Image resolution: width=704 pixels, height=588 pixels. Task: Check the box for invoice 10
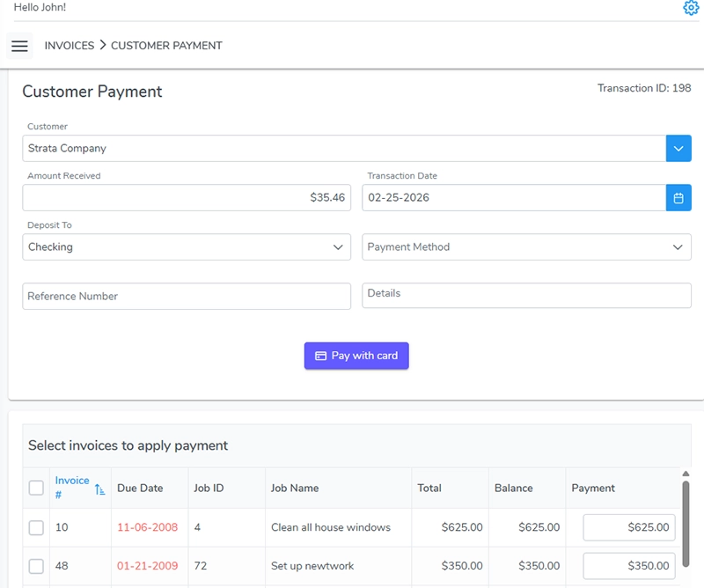coord(36,528)
